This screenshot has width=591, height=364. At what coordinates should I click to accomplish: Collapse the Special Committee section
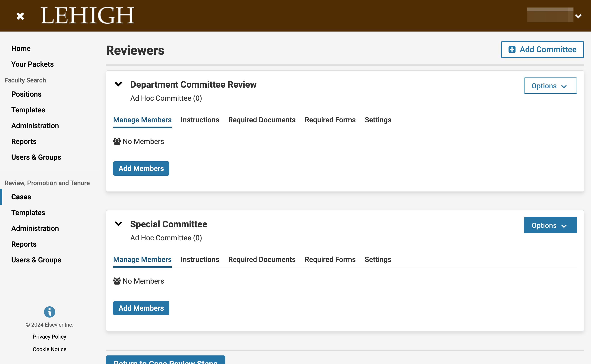pyautogui.click(x=118, y=224)
